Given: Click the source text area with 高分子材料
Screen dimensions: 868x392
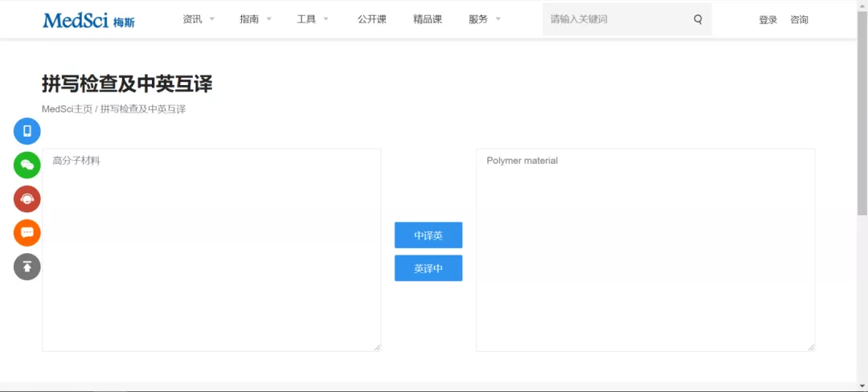Looking at the screenshot, I should pyautogui.click(x=211, y=249).
